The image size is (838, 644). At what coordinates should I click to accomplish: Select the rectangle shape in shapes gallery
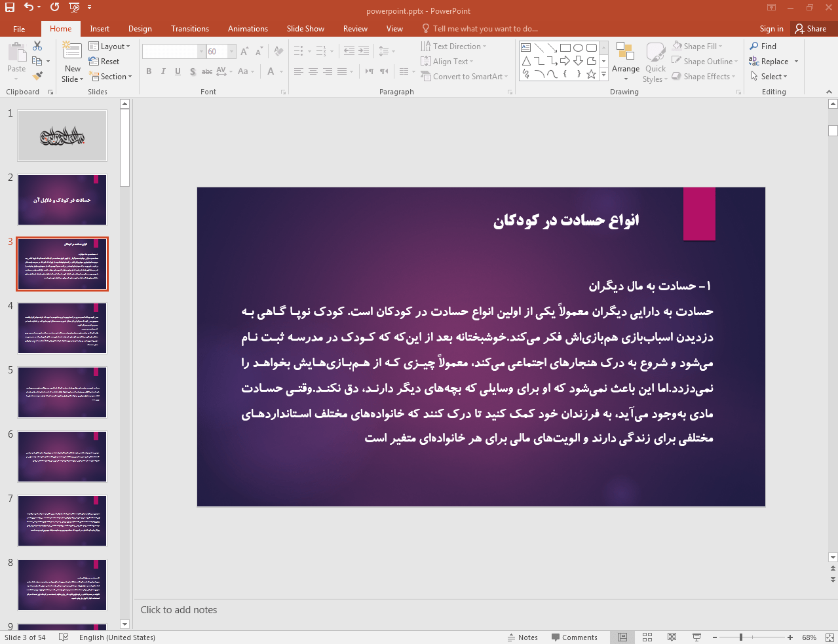pos(565,48)
